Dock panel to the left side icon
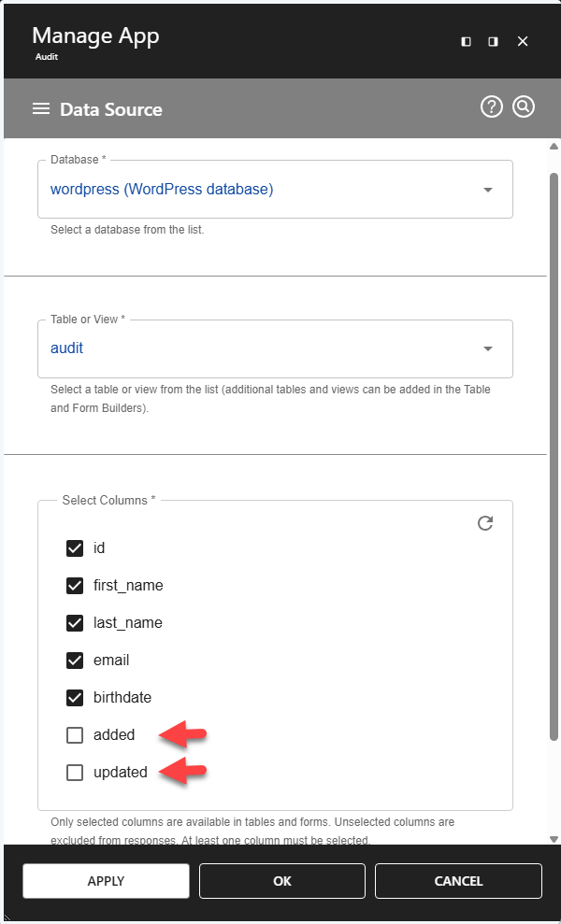 click(x=466, y=41)
